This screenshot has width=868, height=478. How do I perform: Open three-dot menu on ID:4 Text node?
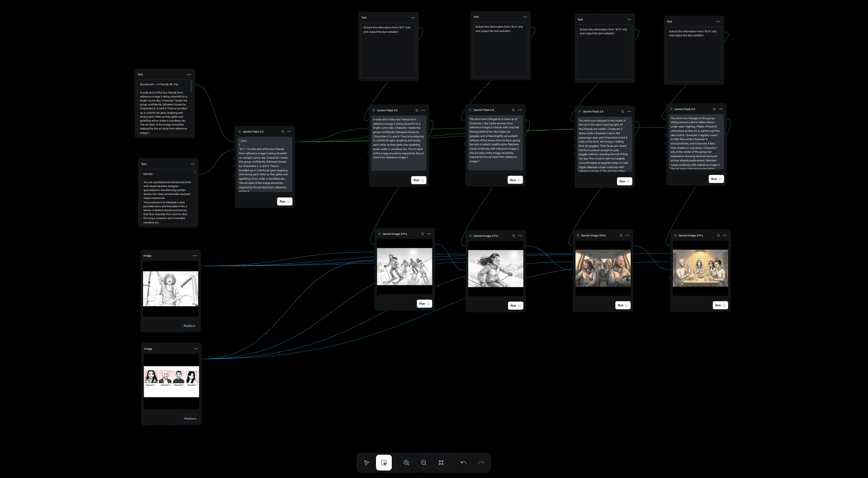click(718, 22)
